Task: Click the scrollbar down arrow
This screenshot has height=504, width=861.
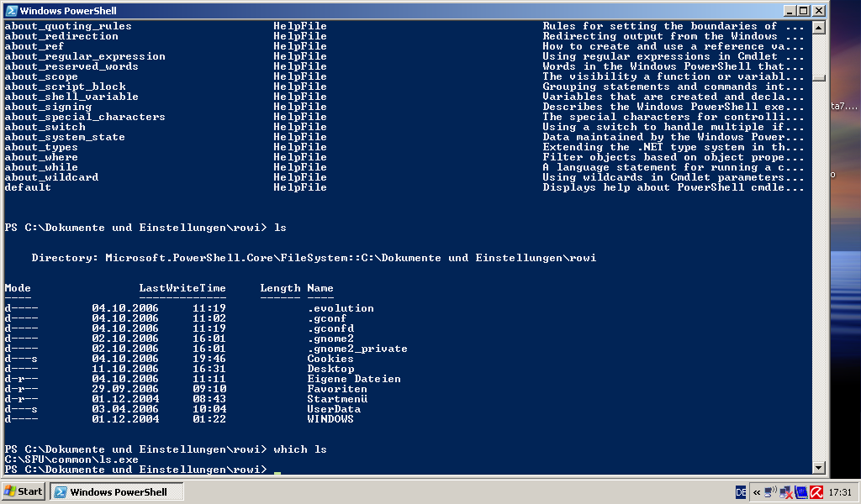Action: click(x=819, y=468)
